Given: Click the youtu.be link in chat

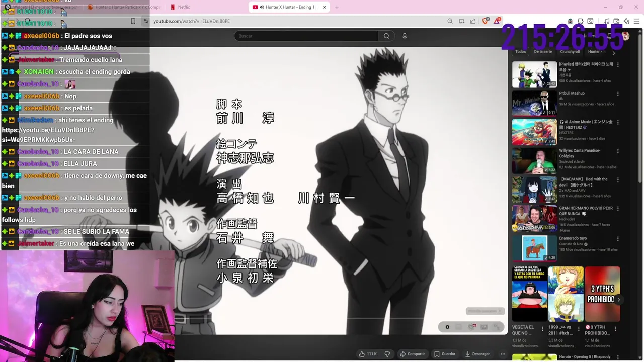Looking at the screenshot, I should click(48, 135).
